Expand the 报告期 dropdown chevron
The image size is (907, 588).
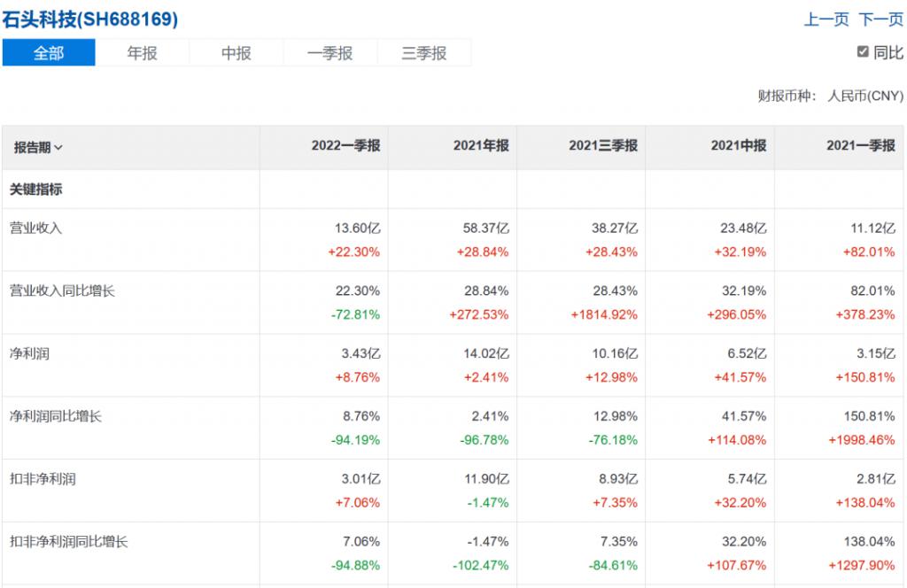click(x=58, y=148)
